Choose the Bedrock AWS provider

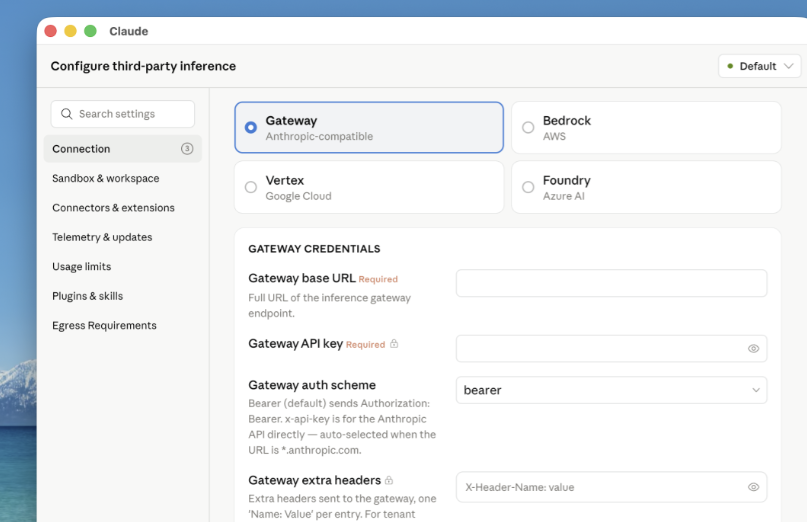pyautogui.click(x=646, y=127)
